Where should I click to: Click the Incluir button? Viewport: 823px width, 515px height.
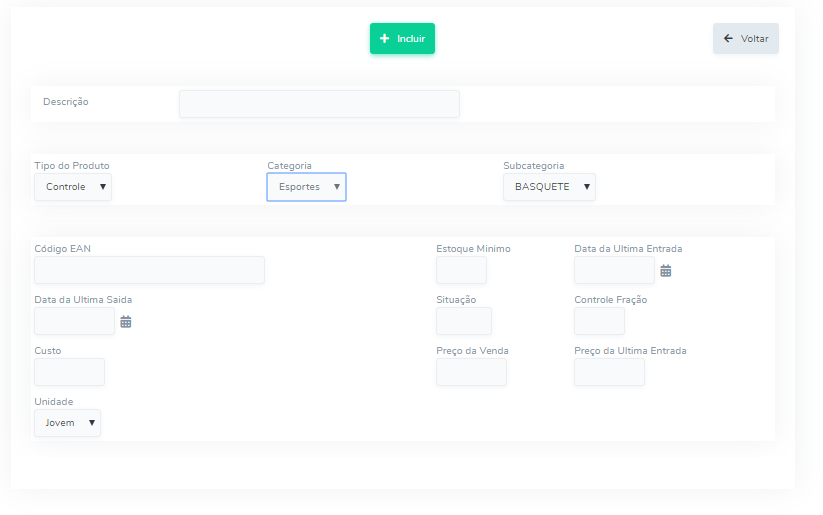[x=402, y=39]
